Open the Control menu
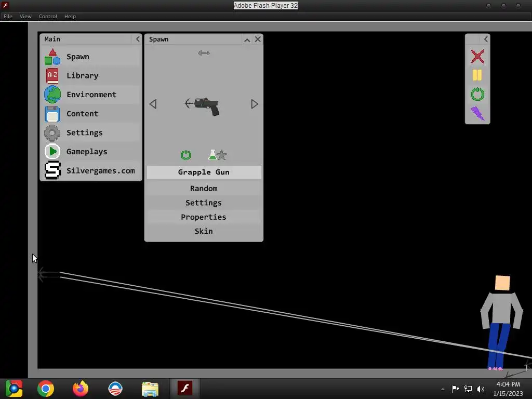This screenshot has height=399, width=532. point(48,16)
